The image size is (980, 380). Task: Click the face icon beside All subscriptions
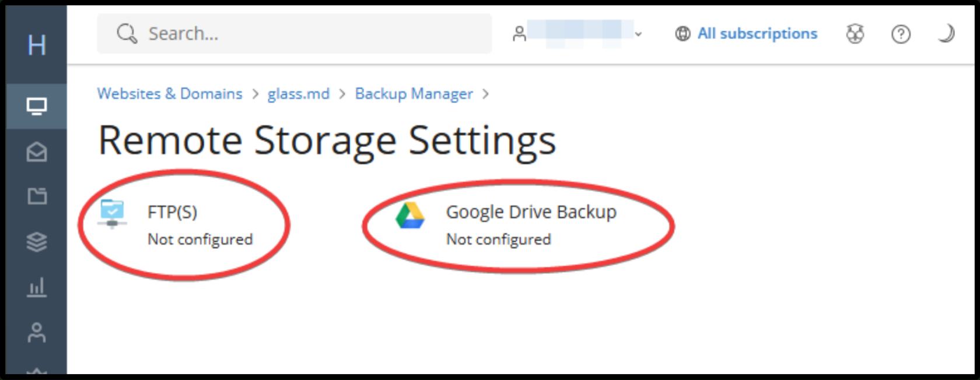tap(855, 34)
